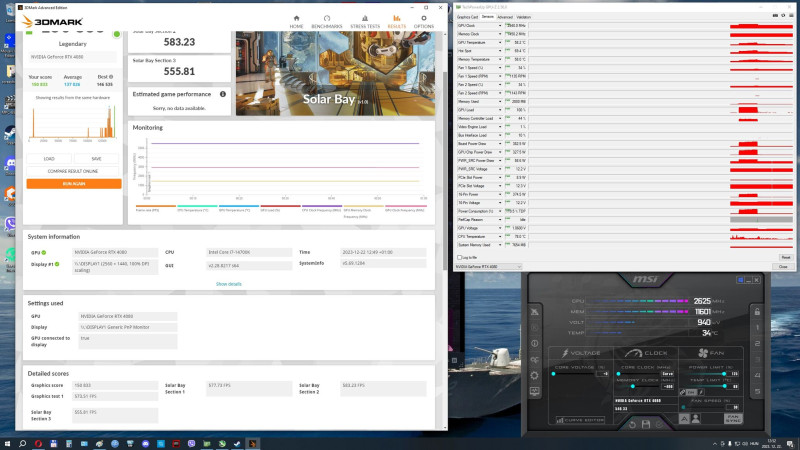Image resolution: width=800 pixels, height=450 pixels.
Task: Toggle Afterburner profile lock icon
Action: pyautogui.click(x=757, y=311)
